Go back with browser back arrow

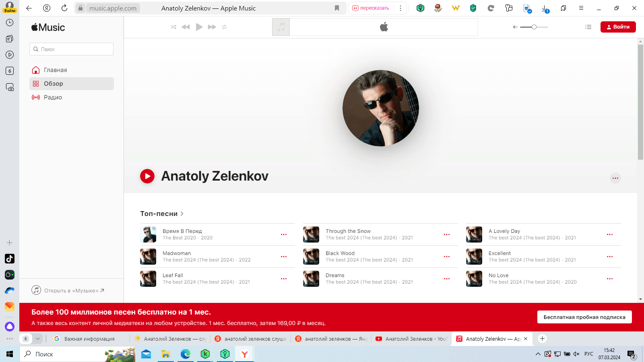point(29,8)
